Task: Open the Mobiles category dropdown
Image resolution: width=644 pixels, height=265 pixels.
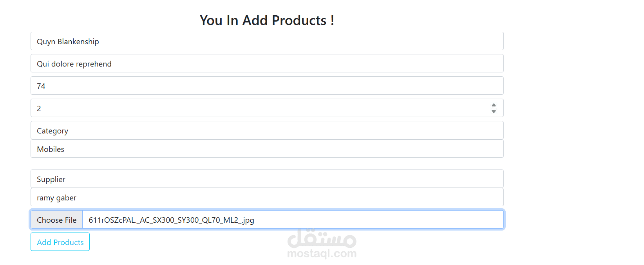Action: (267, 149)
